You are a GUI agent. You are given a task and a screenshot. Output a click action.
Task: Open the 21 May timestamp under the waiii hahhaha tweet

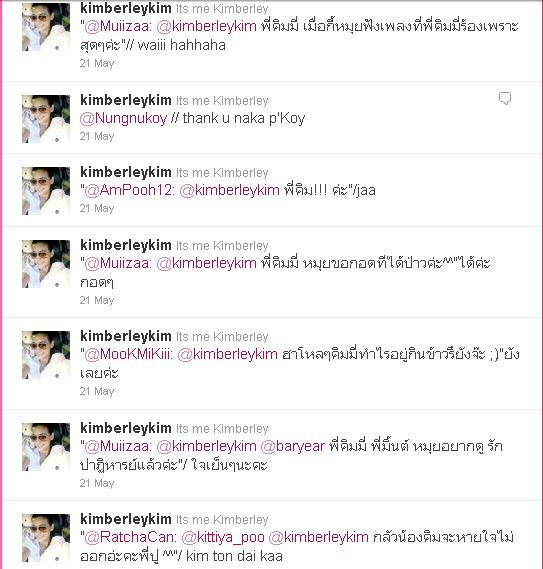click(97, 63)
